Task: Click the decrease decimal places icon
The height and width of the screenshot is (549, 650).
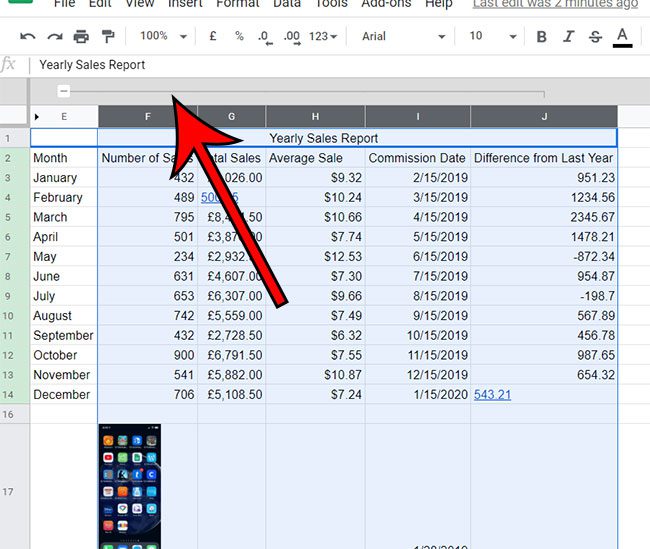Action: pyautogui.click(x=264, y=37)
